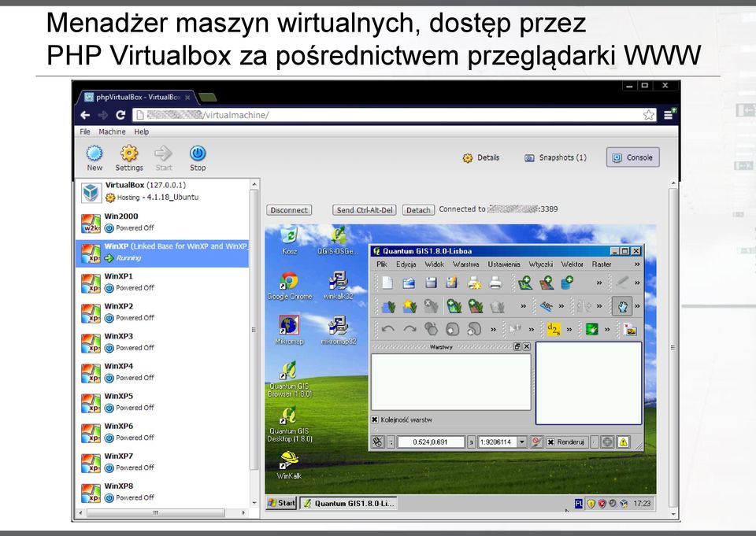
Task: Click the stop rendering icon in QGIS status bar
Action: click(536, 442)
